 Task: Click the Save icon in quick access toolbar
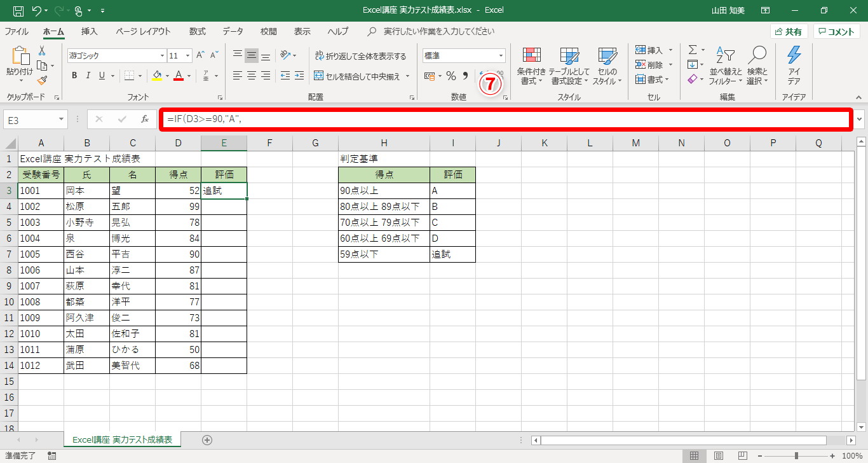(x=18, y=10)
